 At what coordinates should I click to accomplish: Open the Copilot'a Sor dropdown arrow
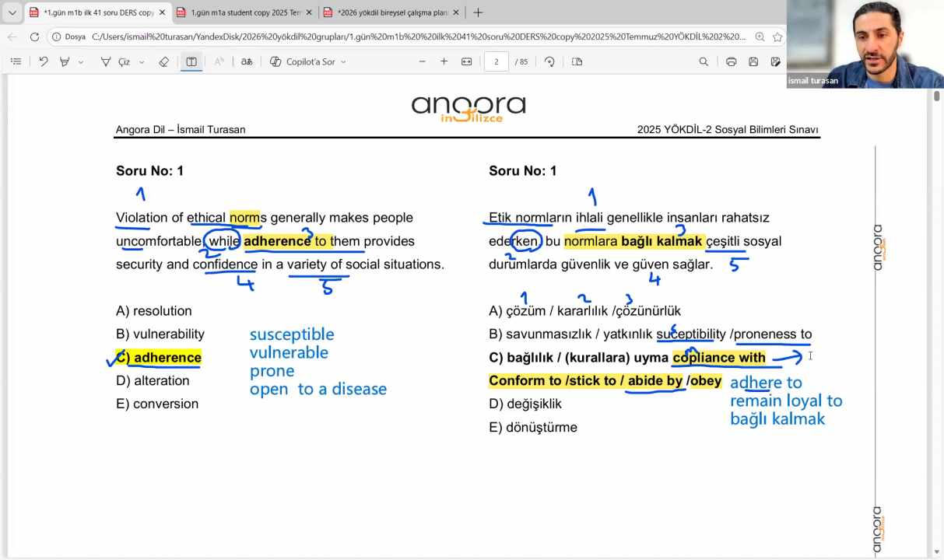pos(343,62)
